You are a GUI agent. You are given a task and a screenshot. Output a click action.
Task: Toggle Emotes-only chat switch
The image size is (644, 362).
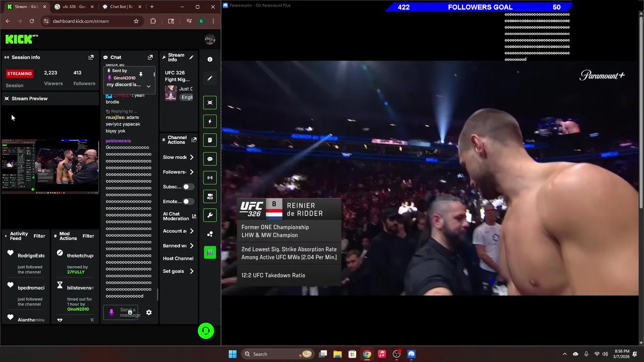(188, 202)
